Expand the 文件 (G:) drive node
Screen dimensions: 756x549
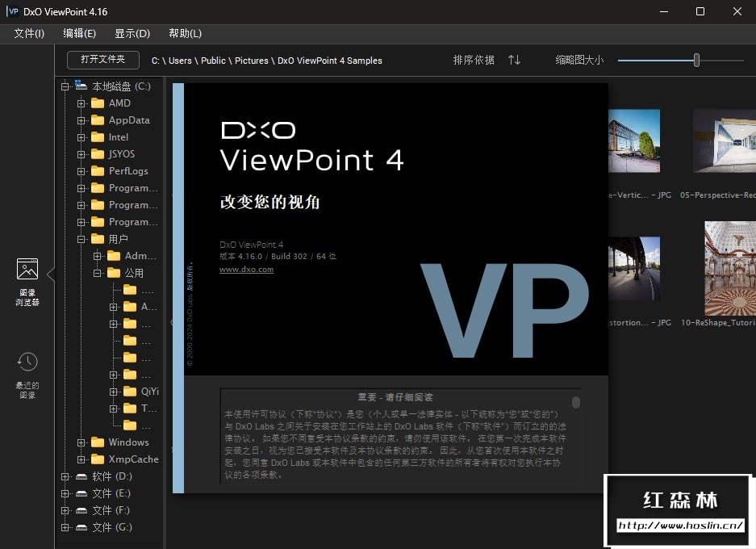click(65, 527)
